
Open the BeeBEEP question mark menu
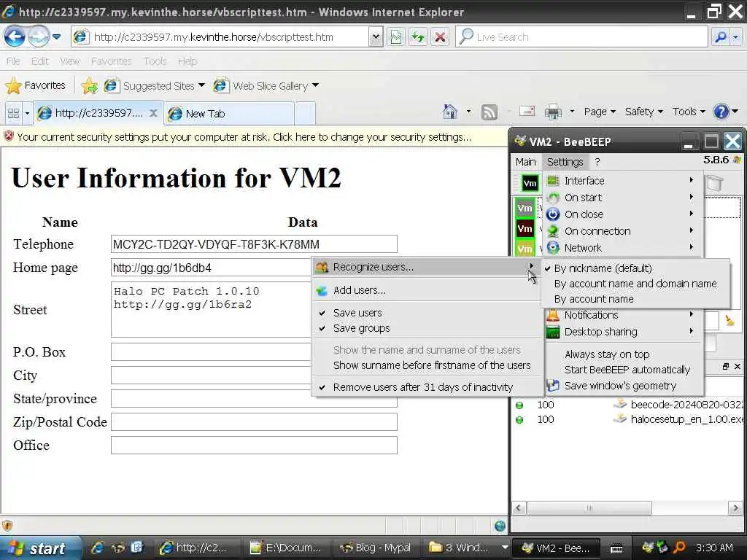(597, 162)
